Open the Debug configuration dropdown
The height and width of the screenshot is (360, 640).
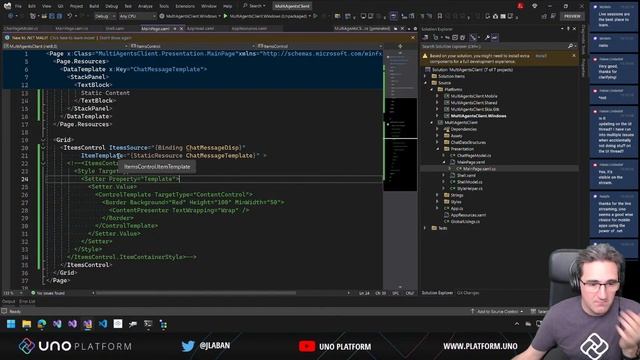click(105, 16)
